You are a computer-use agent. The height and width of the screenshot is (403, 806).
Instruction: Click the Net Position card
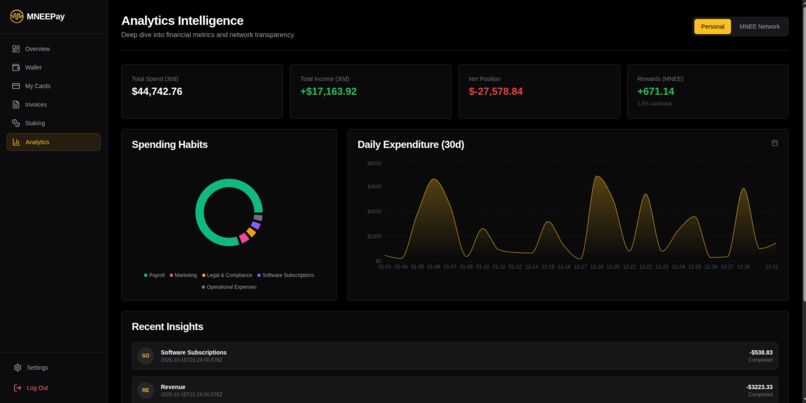539,91
